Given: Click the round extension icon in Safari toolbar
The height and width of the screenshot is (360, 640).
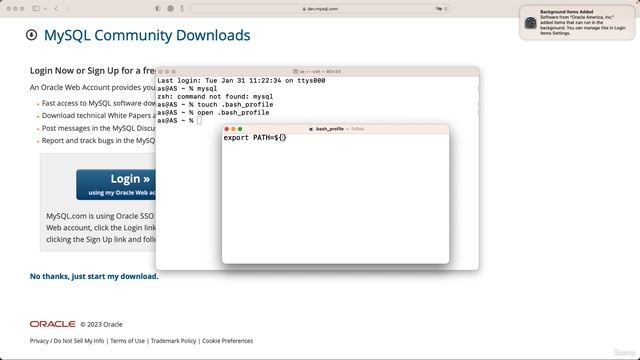Looking at the screenshot, I should tap(170, 9).
